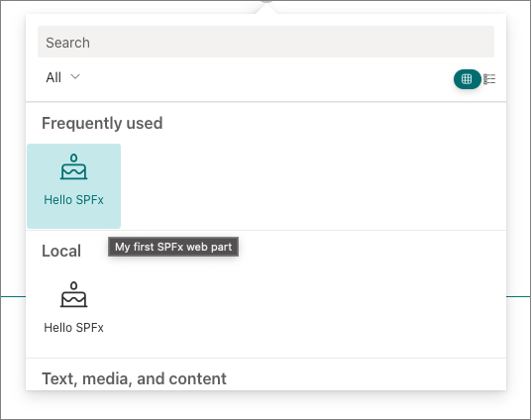Switch to grid view layout
Image resolution: width=531 pixels, height=420 pixels.
[x=467, y=79]
